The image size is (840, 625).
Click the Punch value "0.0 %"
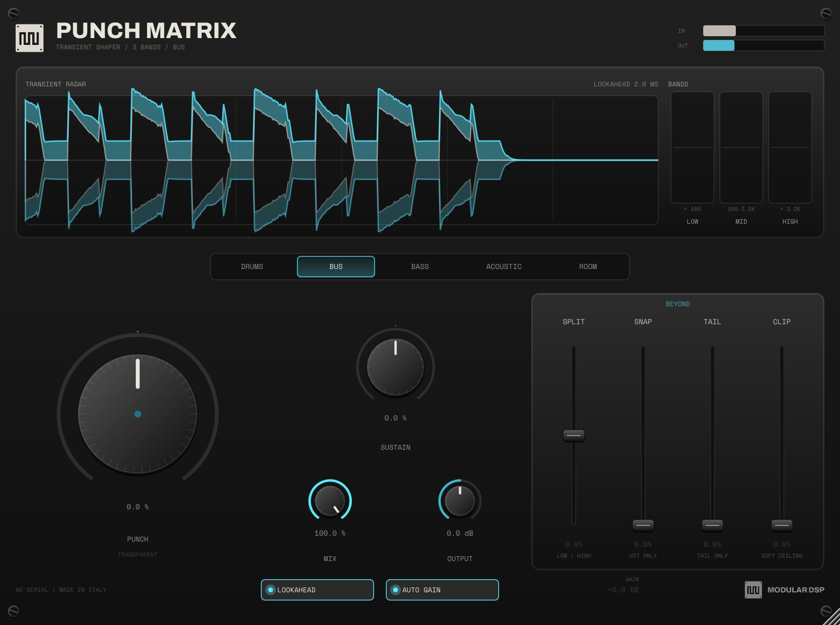[x=138, y=507]
